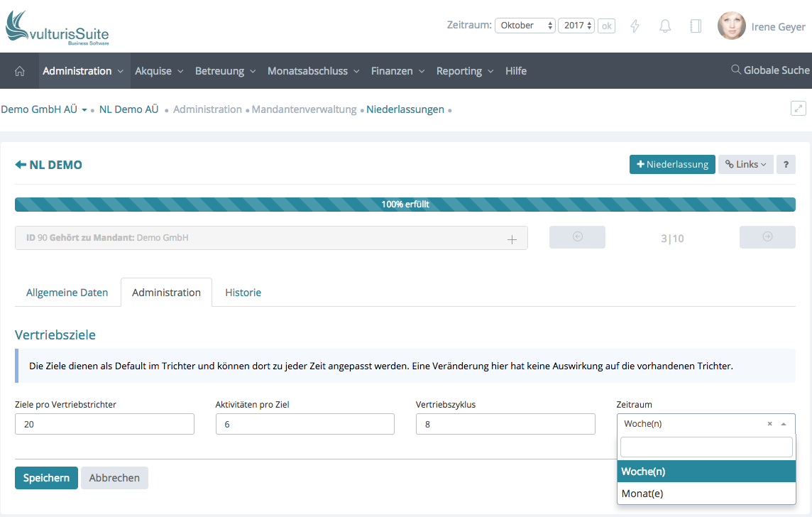Go to next record arrow button
812x517 pixels.
[x=767, y=237]
